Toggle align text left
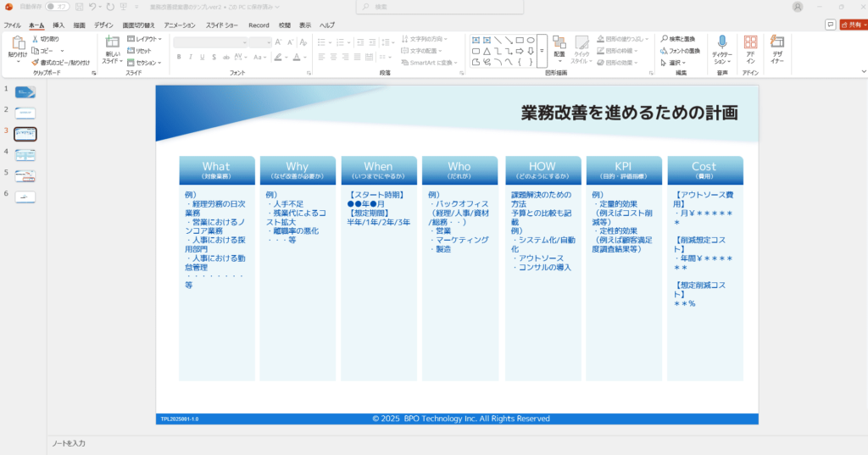Viewport: 868px width, 455px height. click(321, 57)
